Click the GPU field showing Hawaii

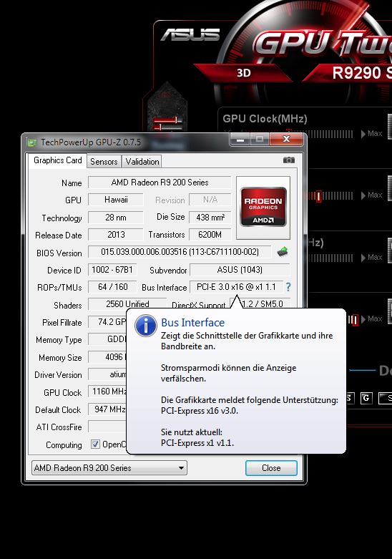point(116,200)
